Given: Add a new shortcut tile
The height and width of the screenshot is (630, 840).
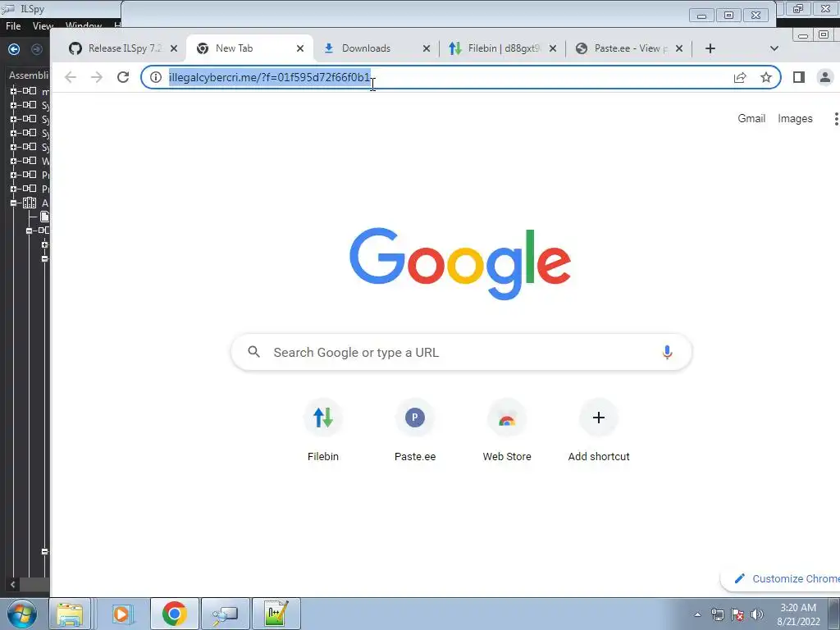Looking at the screenshot, I should click(x=599, y=431).
